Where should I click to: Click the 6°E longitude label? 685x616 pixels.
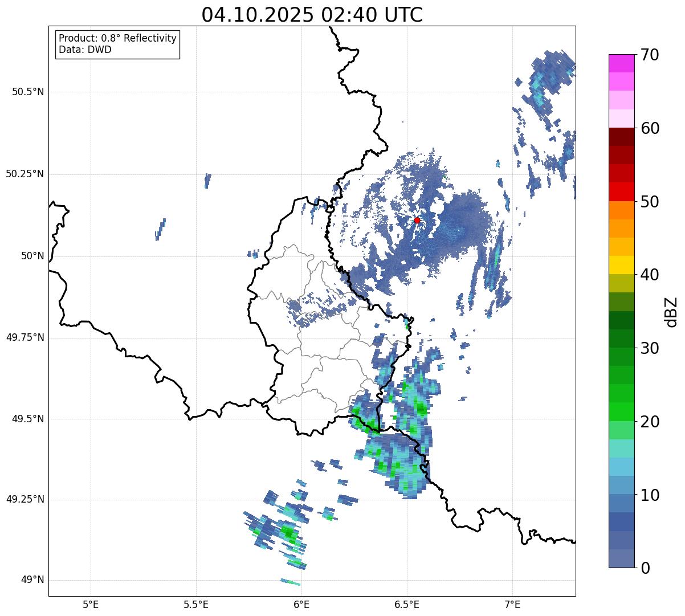pos(301,604)
